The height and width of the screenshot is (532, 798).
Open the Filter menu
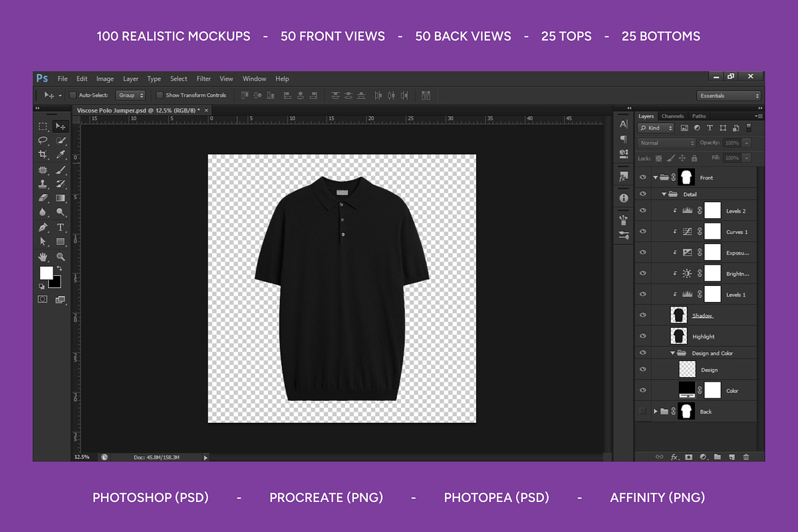pyautogui.click(x=203, y=78)
